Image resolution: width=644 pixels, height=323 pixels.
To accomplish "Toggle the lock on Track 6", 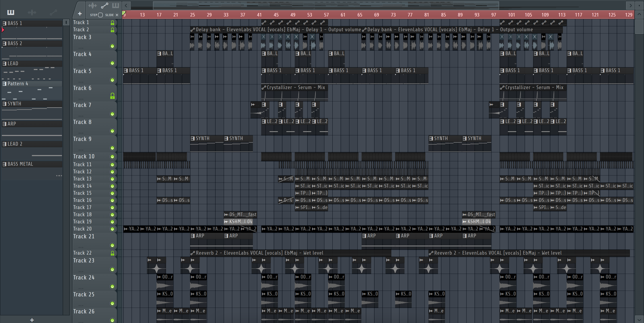I will pyautogui.click(x=112, y=96).
